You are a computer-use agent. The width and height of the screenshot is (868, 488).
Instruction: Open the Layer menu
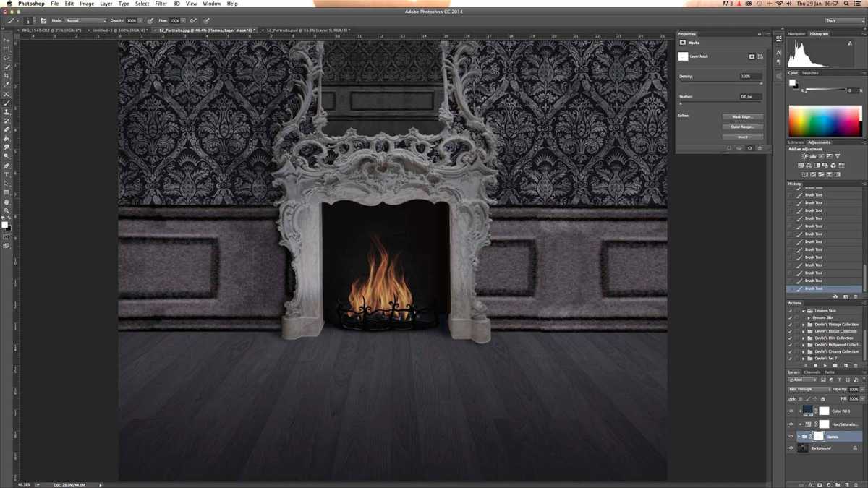tap(106, 4)
